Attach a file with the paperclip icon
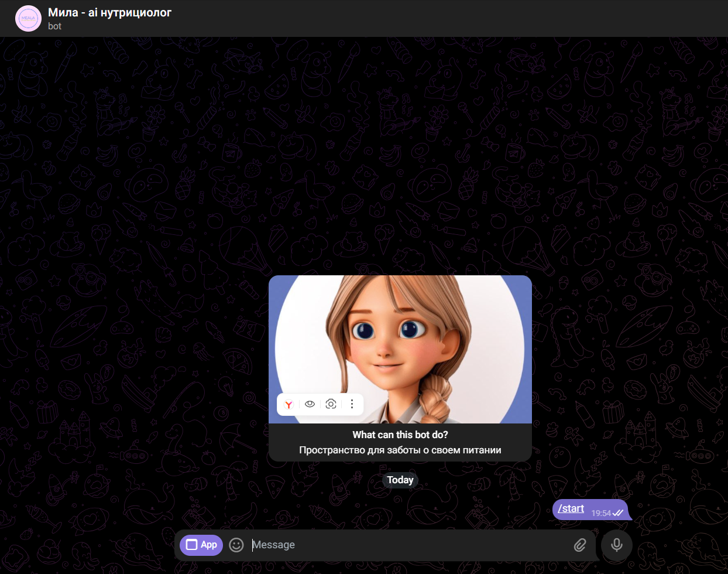This screenshot has height=574, width=728. [580, 545]
